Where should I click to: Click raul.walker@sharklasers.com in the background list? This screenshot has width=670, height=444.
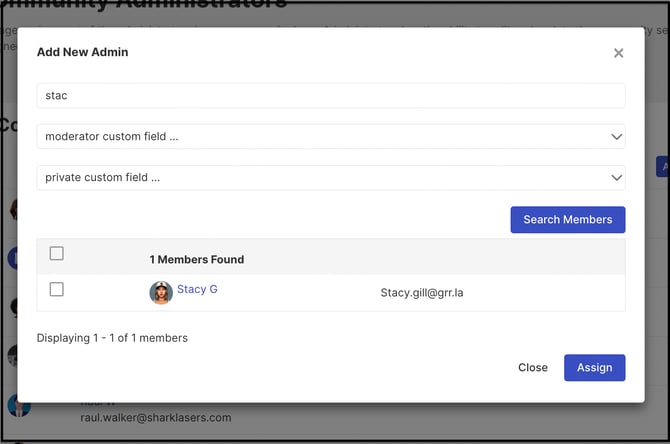point(156,417)
